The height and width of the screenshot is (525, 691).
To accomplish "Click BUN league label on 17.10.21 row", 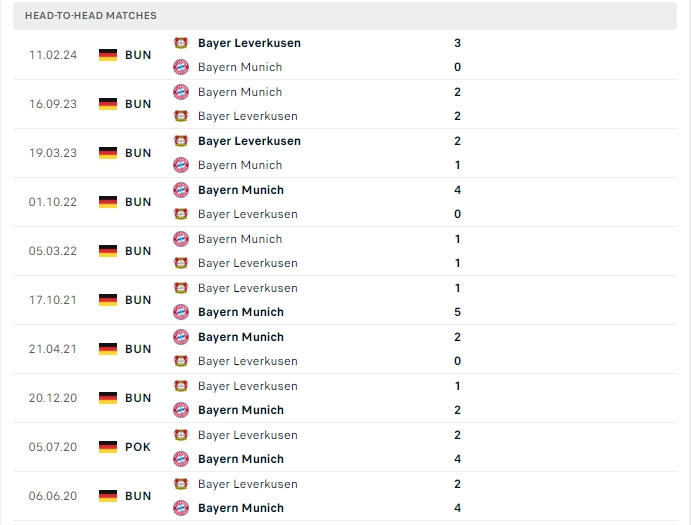I will [138, 300].
